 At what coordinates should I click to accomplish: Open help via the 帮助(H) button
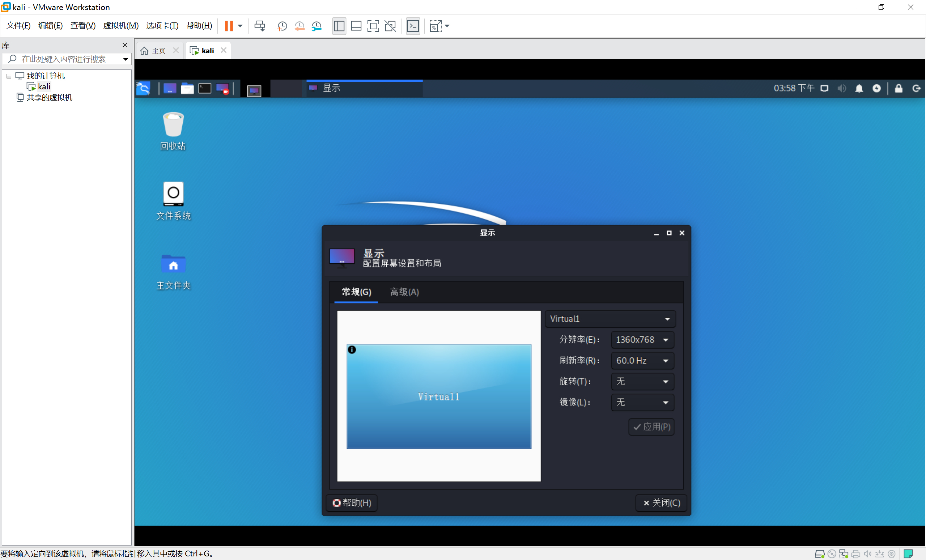tap(351, 503)
